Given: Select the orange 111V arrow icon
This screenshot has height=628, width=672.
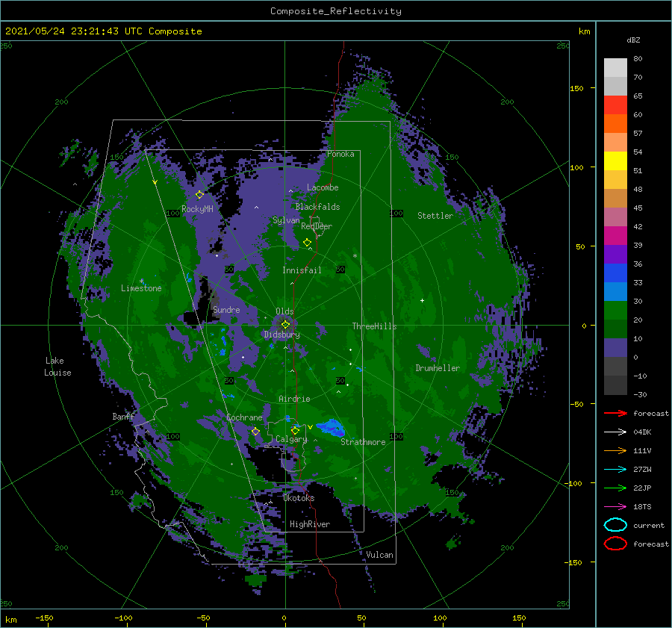Looking at the screenshot, I should point(615,450).
